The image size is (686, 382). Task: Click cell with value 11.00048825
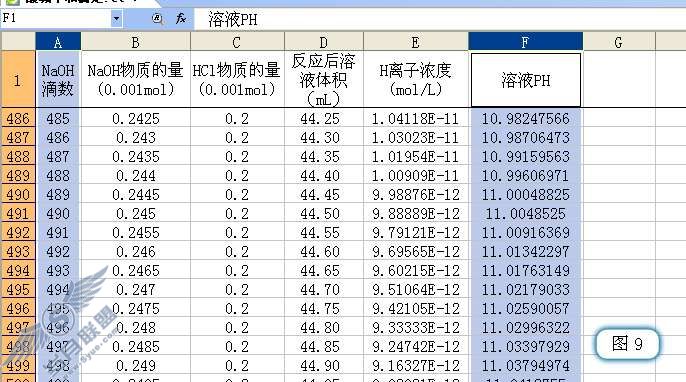[525, 194]
